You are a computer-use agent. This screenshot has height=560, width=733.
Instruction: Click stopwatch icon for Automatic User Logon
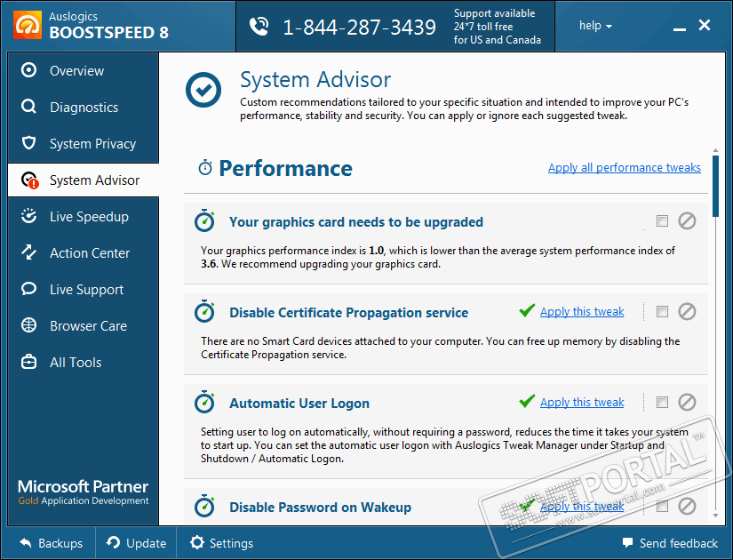pos(204,403)
